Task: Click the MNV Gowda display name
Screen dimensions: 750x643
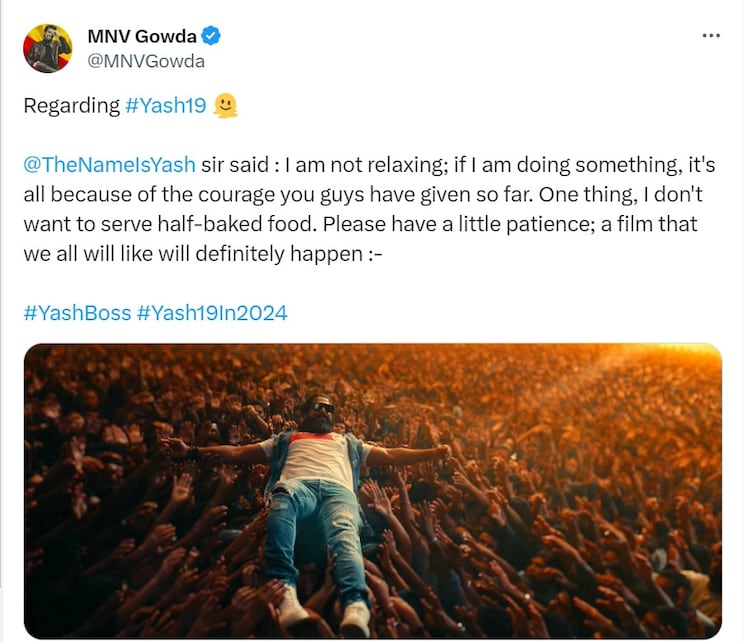Action: pyautogui.click(x=142, y=37)
